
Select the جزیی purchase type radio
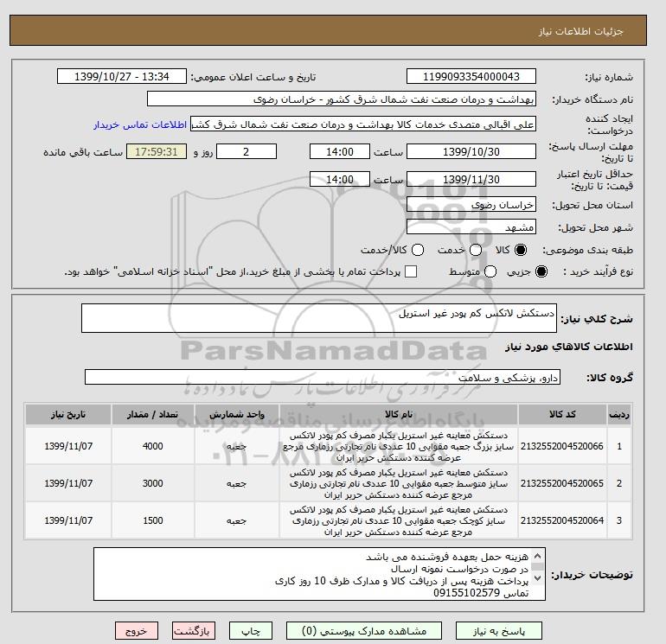pyautogui.click(x=541, y=271)
